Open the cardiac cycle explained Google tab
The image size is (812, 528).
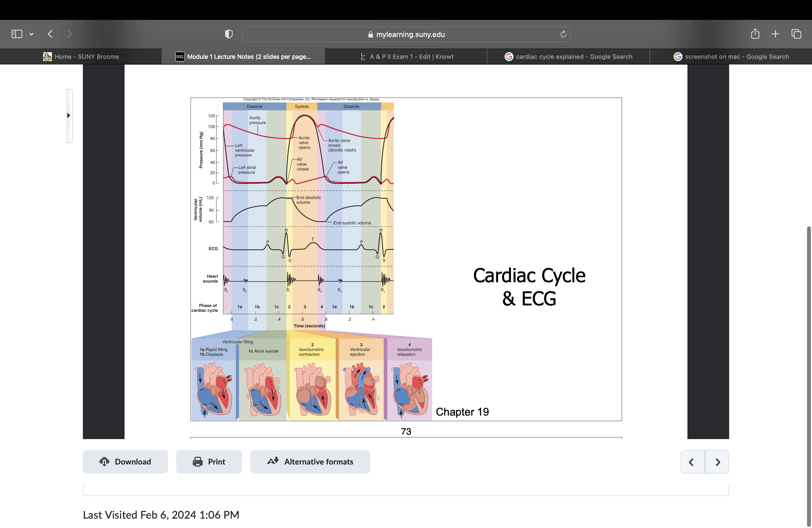coord(568,57)
